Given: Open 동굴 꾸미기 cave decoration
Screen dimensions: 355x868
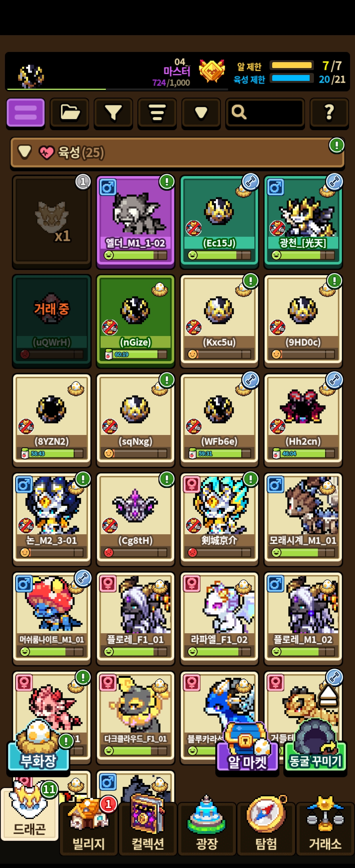Looking at the screenshot, I should pyautogui.click(x=315, y=745).
